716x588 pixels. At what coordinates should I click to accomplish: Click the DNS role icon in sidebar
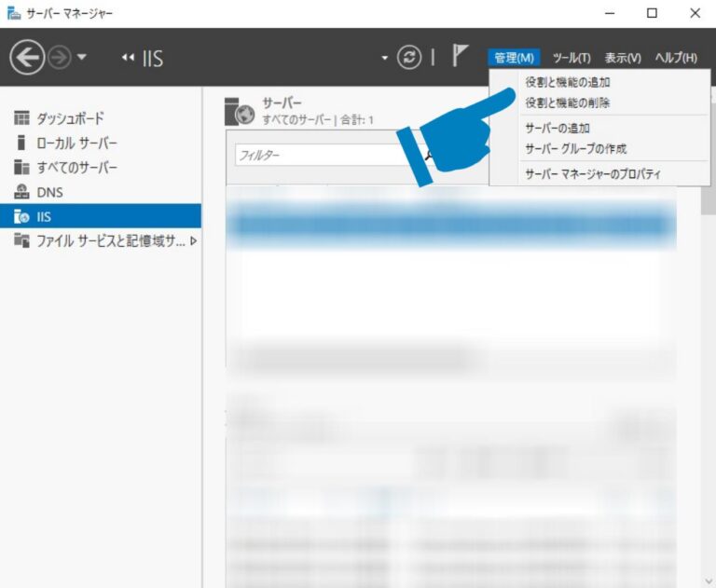coord(21,192)
